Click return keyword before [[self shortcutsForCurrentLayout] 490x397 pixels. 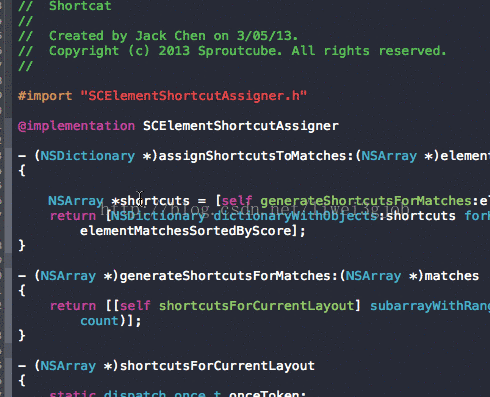click(73, 306)
